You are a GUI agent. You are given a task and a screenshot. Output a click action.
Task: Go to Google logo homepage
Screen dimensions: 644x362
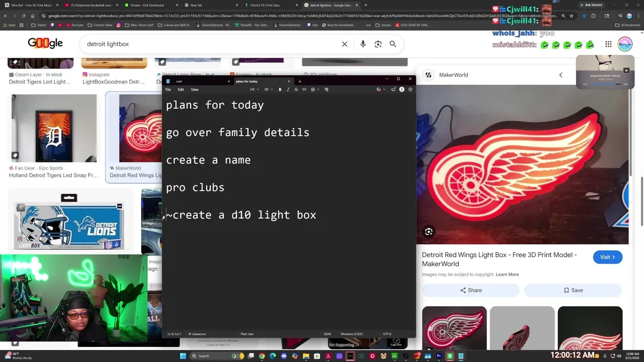click(45, 43)
